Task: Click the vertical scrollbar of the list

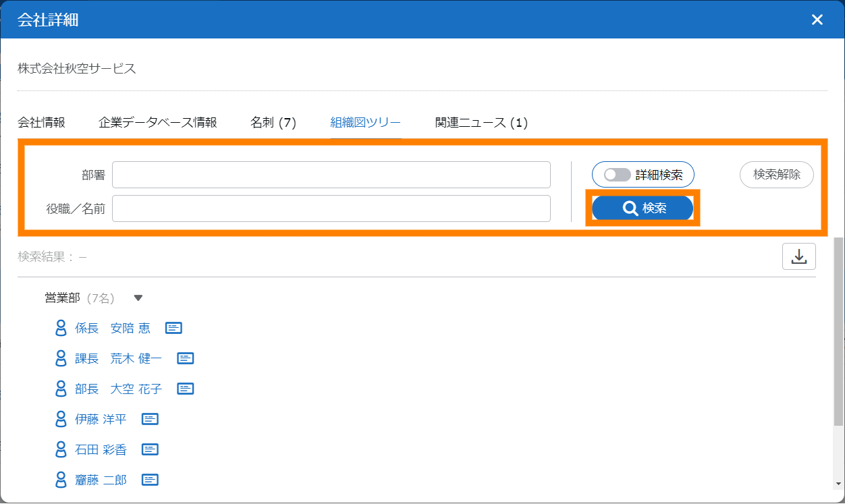Action: (x=838, y=337)
